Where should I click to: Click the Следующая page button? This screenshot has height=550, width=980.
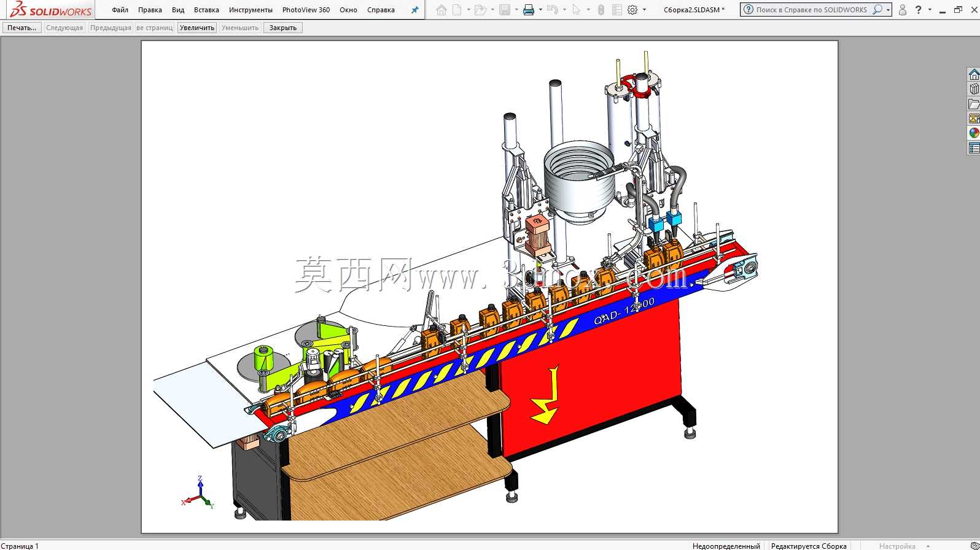click(x=64, y=28)
